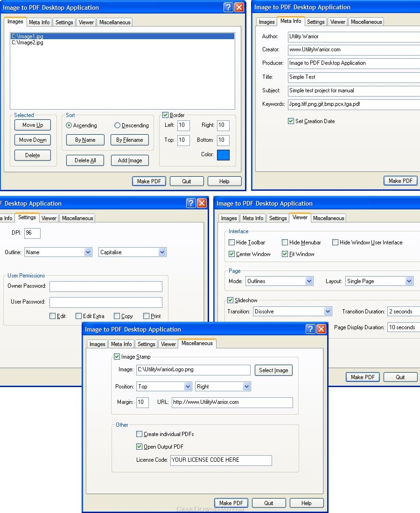Toggle the Set Creation Date checkbox
This screenshot has height=513, width=420.
(291, 121)
